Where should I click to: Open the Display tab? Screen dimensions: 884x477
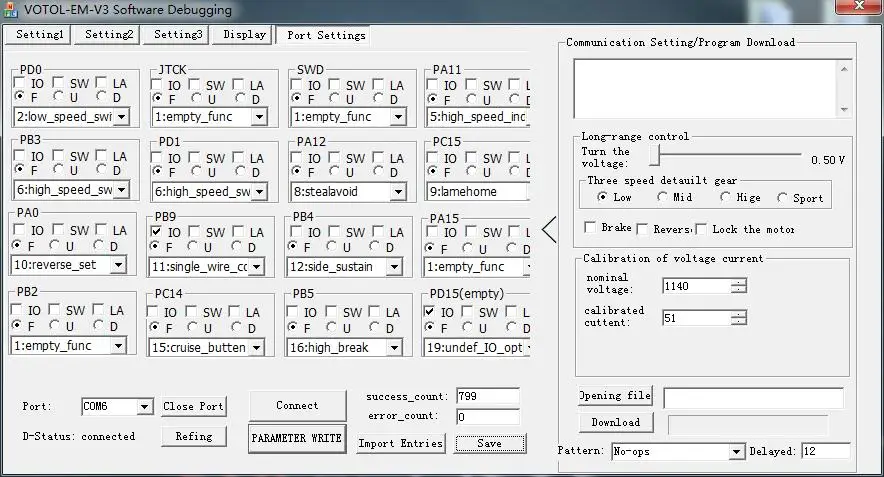pos(245,34)
